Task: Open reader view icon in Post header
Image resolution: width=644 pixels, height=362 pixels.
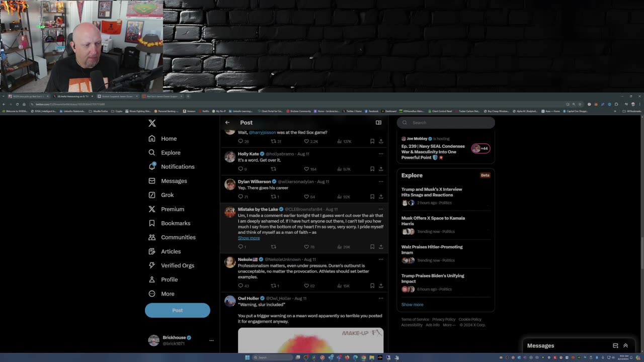Action: point(378,122)
